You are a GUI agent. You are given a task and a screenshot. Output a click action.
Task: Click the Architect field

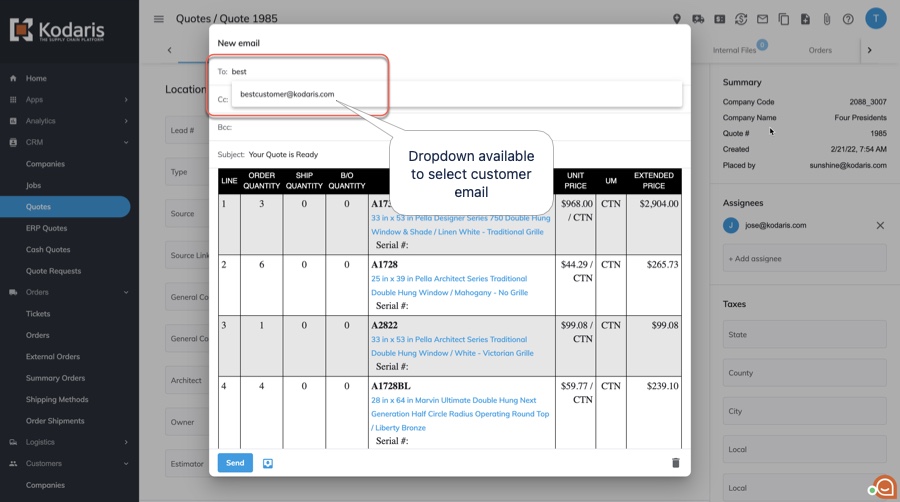point(187,380)
